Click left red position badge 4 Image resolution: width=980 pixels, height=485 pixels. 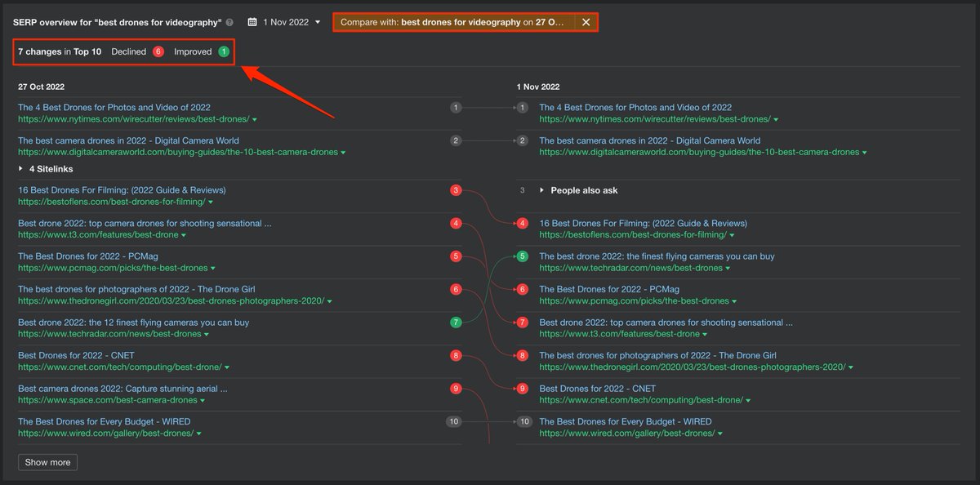click(x=456, y=223)
